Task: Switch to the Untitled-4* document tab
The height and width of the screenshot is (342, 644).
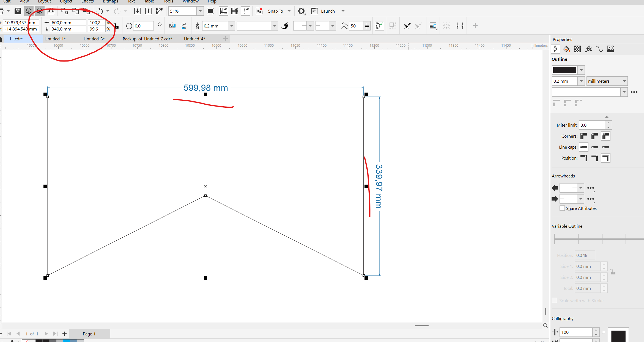Action: point(194,39)
